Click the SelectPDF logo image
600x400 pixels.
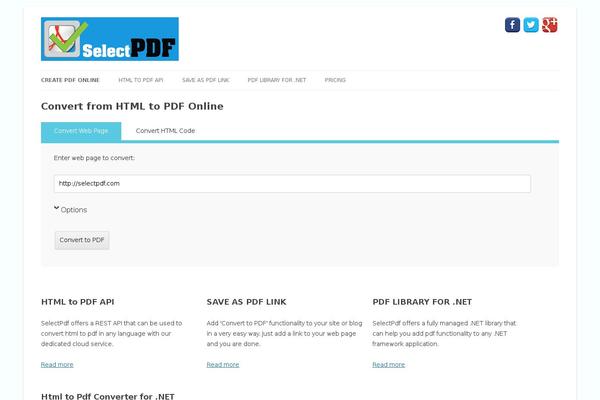(x=110, y=39)
